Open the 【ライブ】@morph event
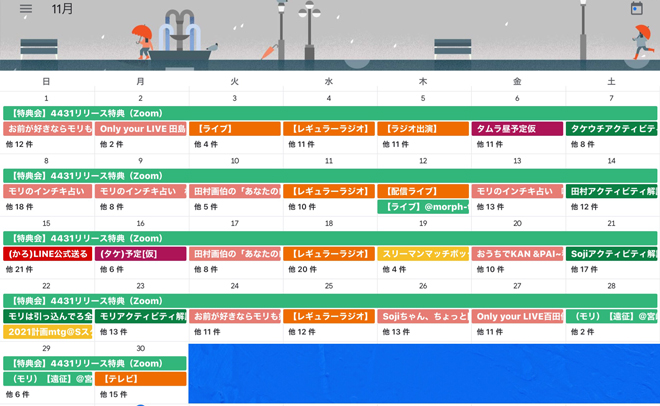The width and height of the screenshot is (660, 406). [423, 207]
